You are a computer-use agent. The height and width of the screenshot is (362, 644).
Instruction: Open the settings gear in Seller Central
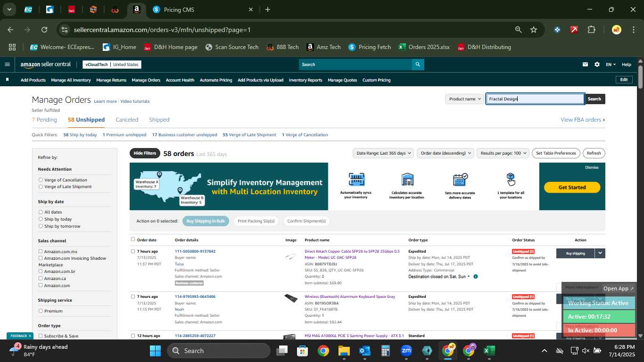[x=597, y=65]
